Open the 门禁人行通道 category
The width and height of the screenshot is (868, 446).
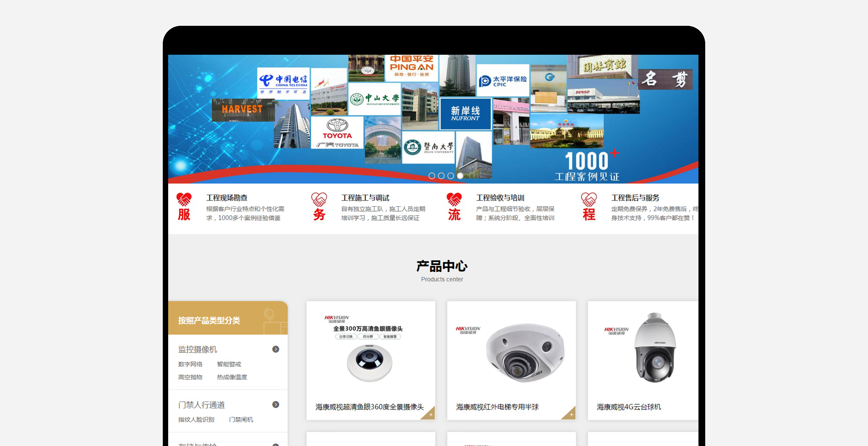tap(202, 405)
